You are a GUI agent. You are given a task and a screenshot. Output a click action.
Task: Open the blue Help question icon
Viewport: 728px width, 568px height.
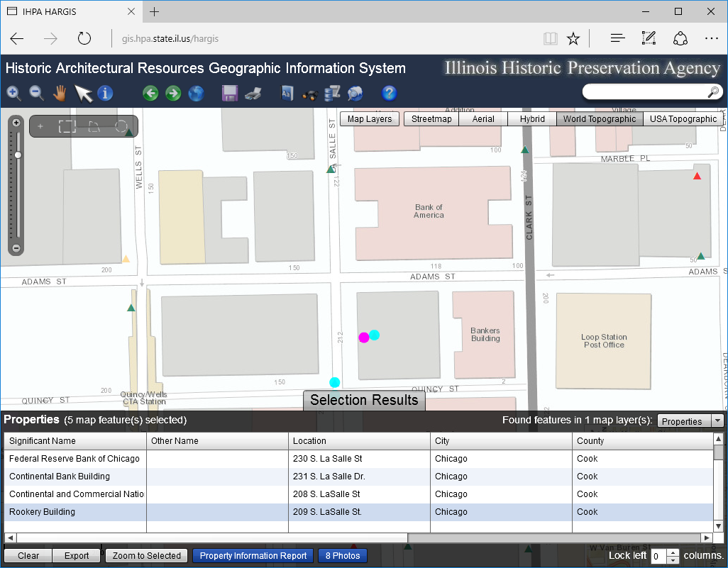pyautogui.click(x=389, y=93)
